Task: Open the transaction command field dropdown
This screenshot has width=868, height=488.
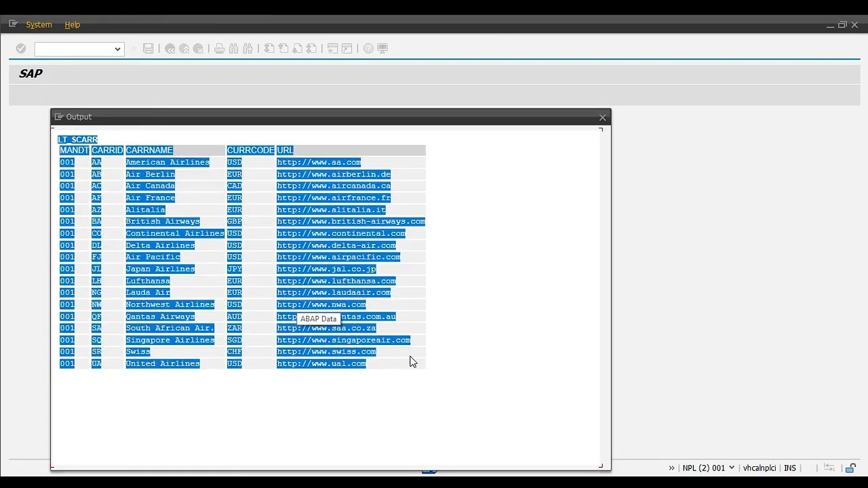Action: tap(117, 49)
